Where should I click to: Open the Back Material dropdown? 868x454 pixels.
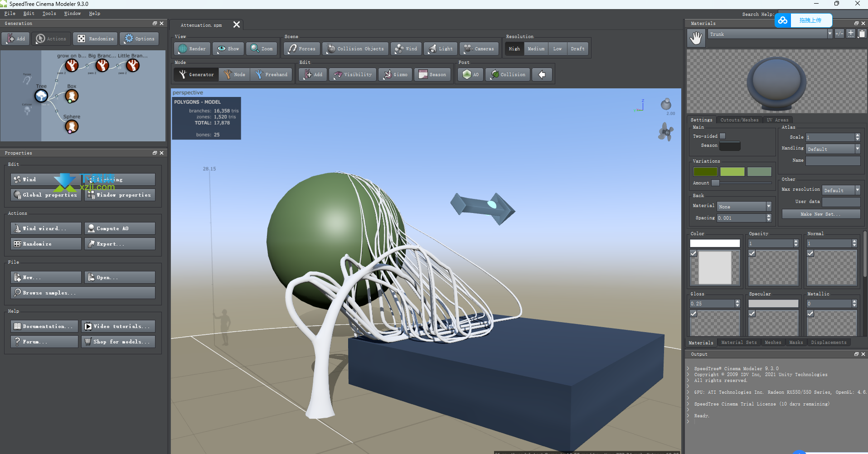coord(744,207)
